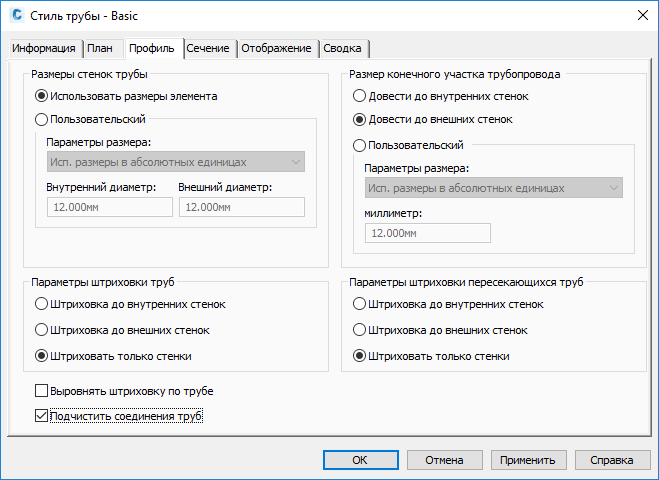
Task: Open the План tab
Action: pos(100,48)
